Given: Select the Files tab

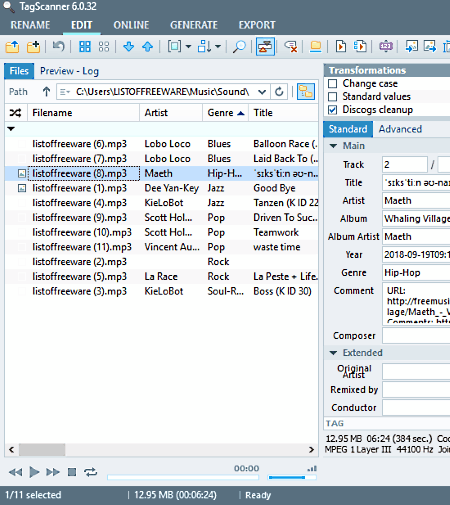Looking at the screenshot, I should (19, 71).
